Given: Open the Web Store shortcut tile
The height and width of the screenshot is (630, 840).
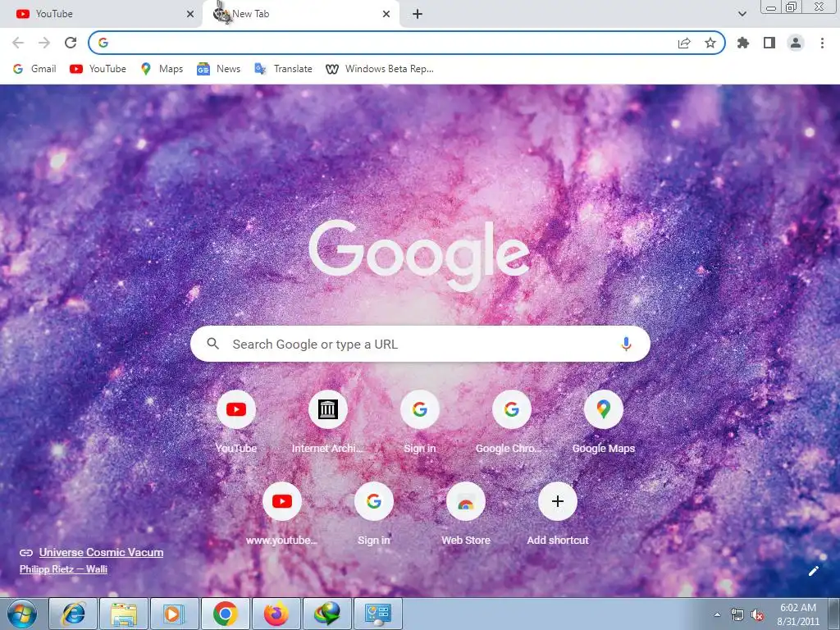Looking at the screenshot, I should (466, 514).
